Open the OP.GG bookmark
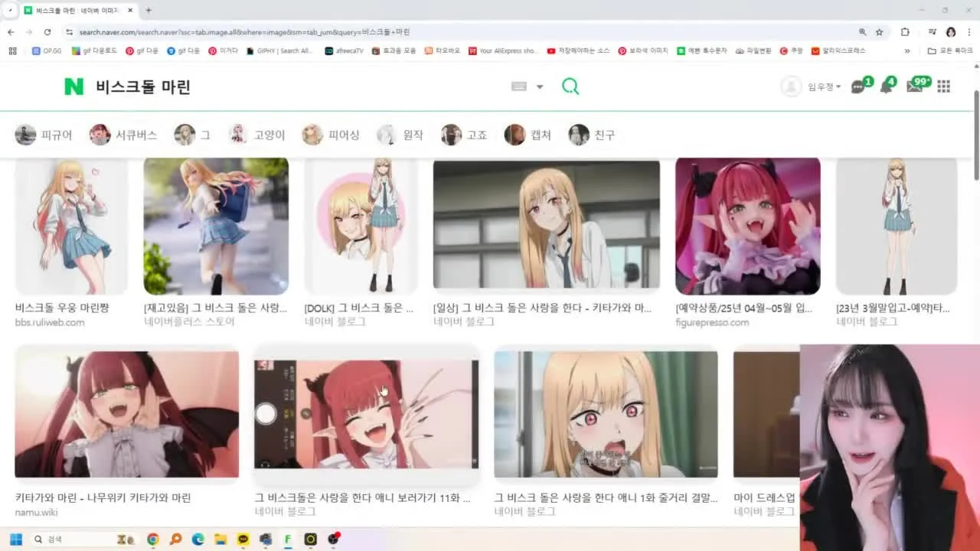 click(x=47, y=51)
